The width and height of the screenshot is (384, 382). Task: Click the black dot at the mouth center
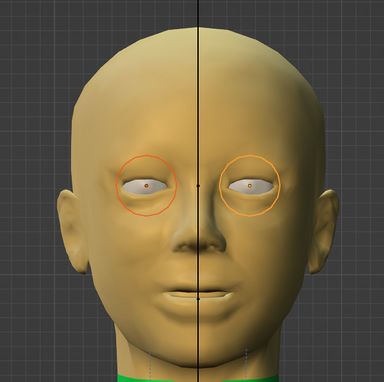[x=198, y=299]
